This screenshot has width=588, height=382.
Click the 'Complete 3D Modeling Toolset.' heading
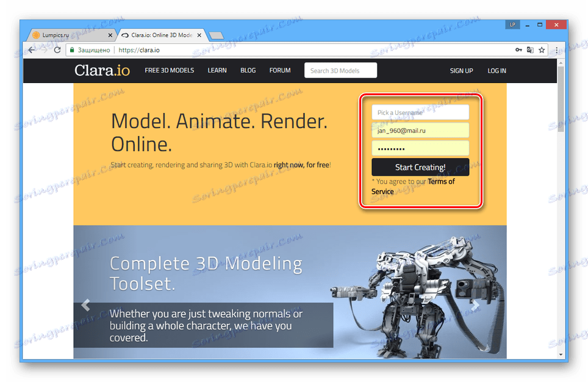[206, 273]
